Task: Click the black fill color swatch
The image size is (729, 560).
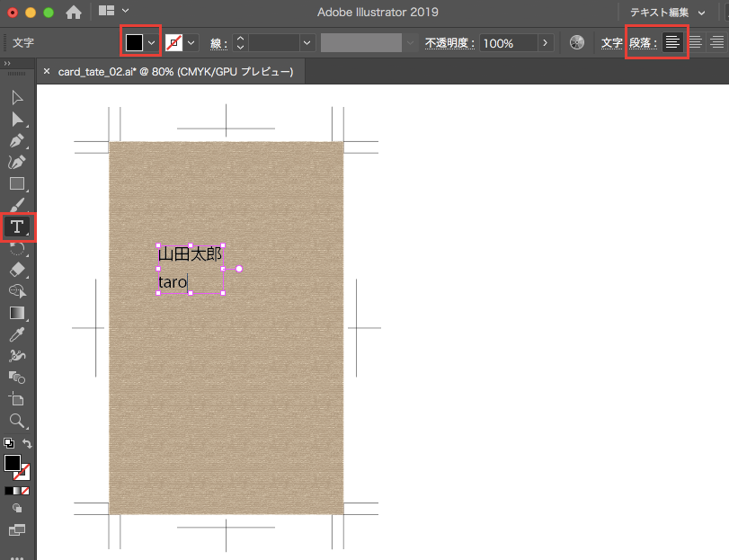Action: [x=135, y=42]
